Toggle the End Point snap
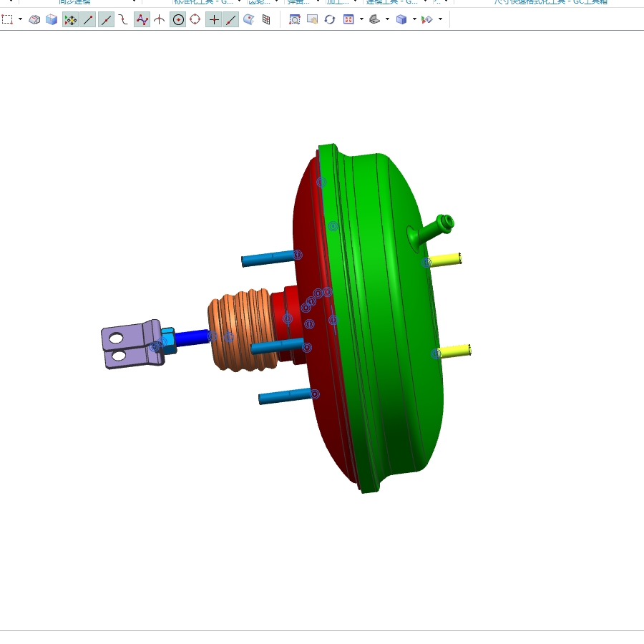The image size is (644, 644). [x=88, y=20]
